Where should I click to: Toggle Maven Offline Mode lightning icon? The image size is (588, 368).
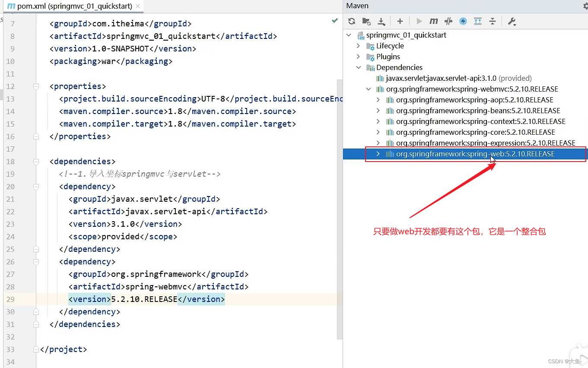coord(463,21)
